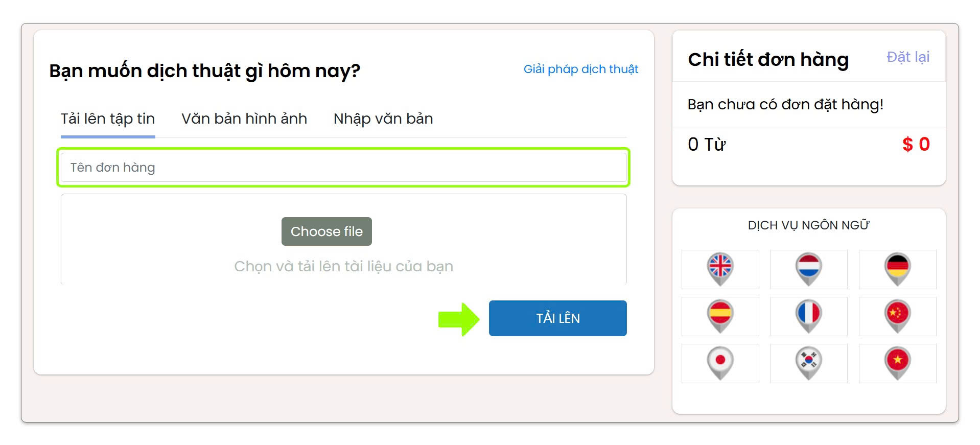Select the Dutch flag language icon
Image resolution: width=980 pixels, height=445 pixels.
point(808,269)
